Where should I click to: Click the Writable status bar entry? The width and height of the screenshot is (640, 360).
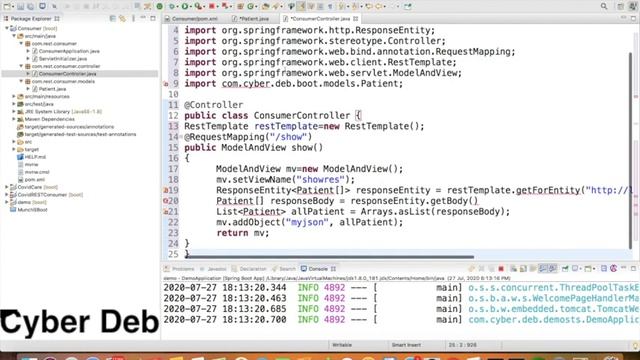click(x=342, y=345)
